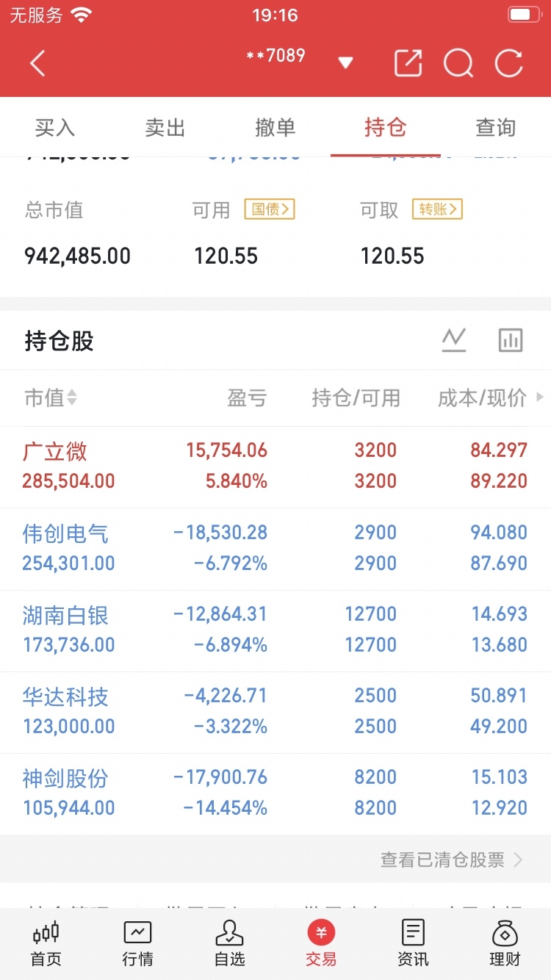551x980 pixels.
Task: Open 自选 watchlist icon
Action: coord(229,944)
